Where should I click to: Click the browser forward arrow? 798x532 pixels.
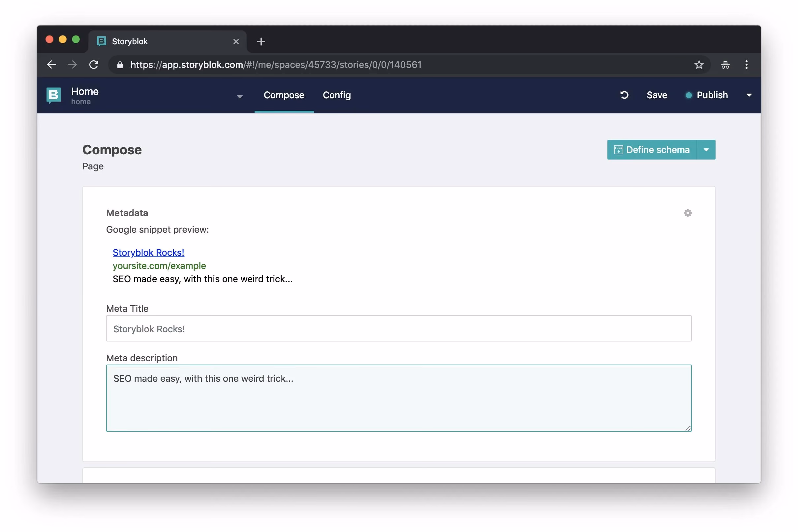[x=72, y=65]
